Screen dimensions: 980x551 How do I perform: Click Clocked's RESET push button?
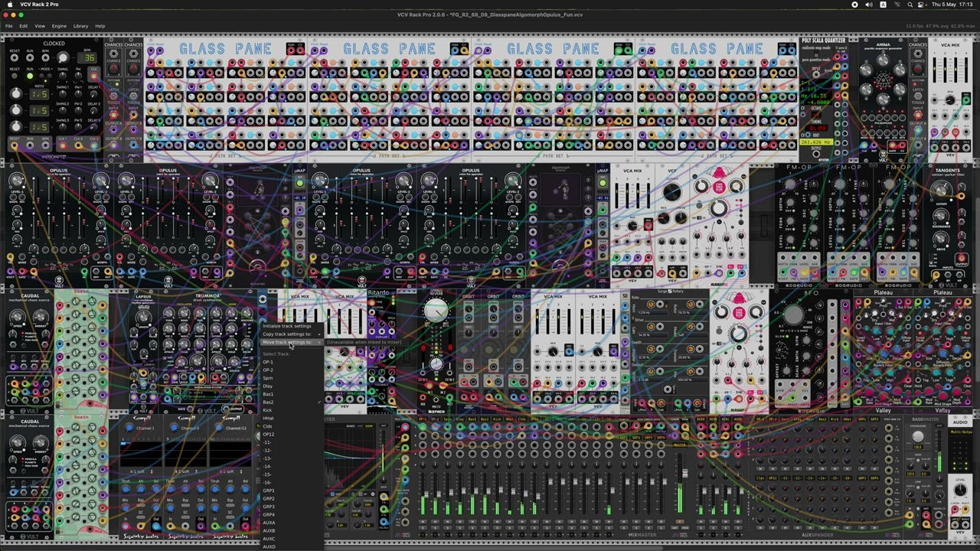pos(15,76)
